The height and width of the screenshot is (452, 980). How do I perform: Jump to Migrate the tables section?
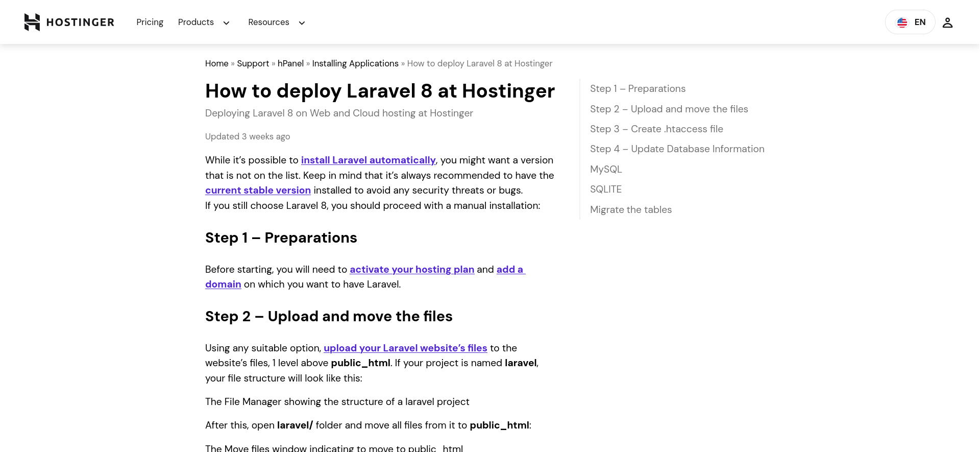(631, 209)
